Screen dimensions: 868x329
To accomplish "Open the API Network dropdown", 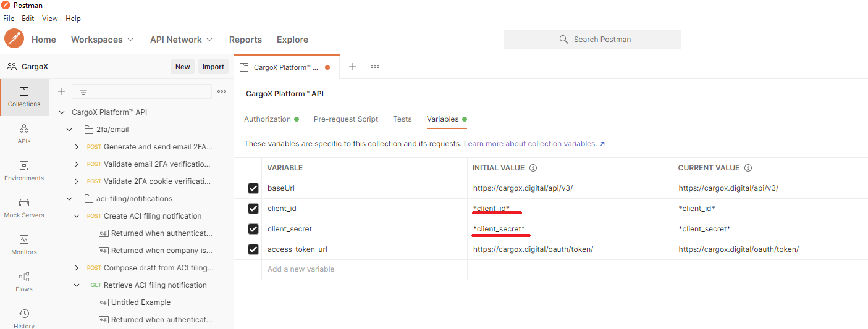I will [x=181, y=39].
